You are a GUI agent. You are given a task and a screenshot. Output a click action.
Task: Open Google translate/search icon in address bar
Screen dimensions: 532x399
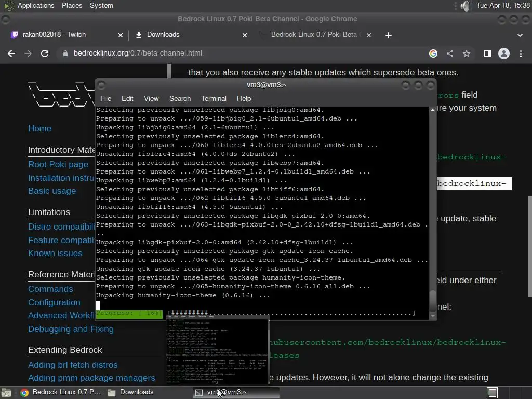[433, 54]
